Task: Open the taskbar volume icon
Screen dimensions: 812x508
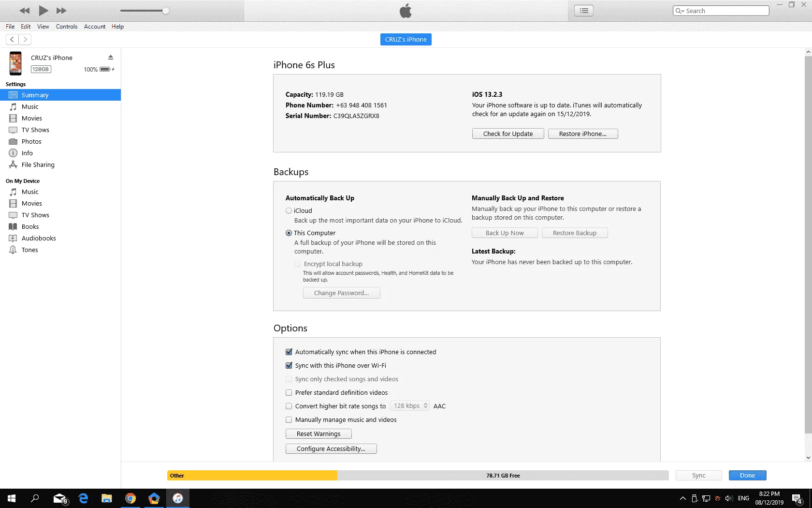Action: pyautogui.click(x=729, y=498)
